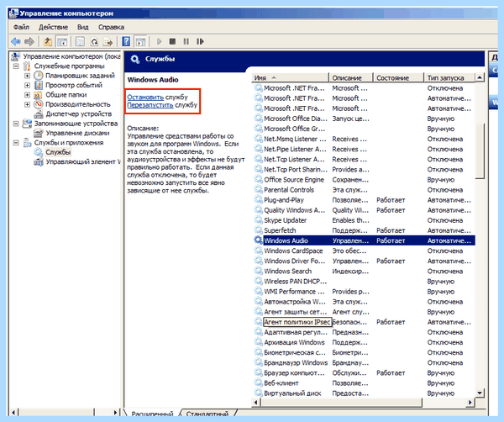Open Help via the question mark icon
The height and width of the screenshot is (422, 504).
coord(126,41)
